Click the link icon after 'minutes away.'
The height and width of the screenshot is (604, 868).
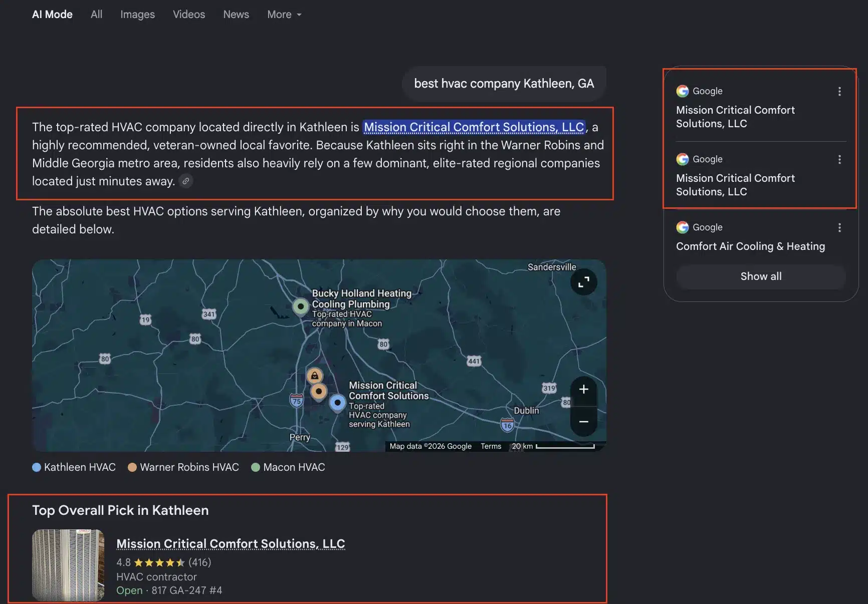pyautogui.click(x=185, y=181)
